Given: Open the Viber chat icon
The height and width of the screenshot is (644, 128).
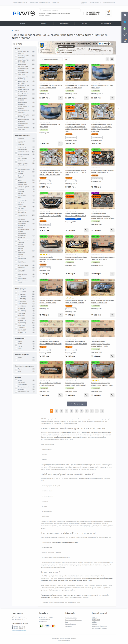Looking at the screenshot, I should [x=125, y=15].
